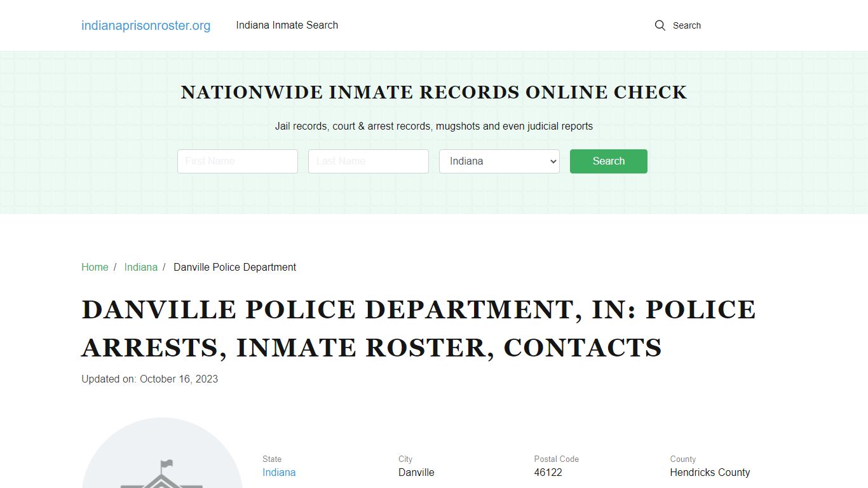868x488 pixels.
Task: Click the green Search button
Action: click(x=609, y=161)
